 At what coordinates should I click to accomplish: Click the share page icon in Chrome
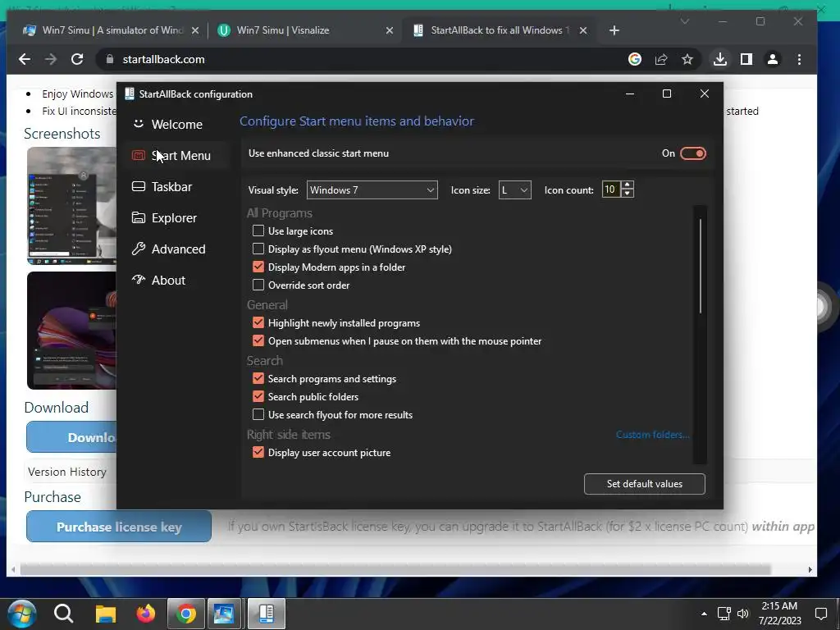(661, 59)
